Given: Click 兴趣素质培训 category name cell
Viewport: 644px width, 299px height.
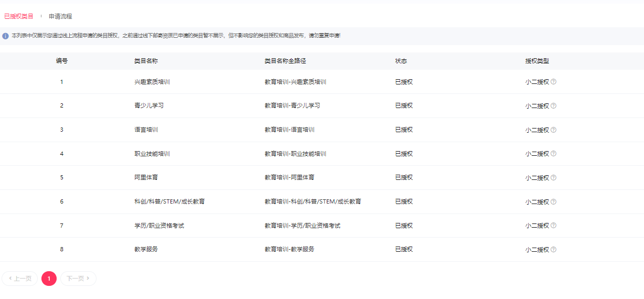Looking at the screenshot, I should pyautogui.click(x=152, y=82).
